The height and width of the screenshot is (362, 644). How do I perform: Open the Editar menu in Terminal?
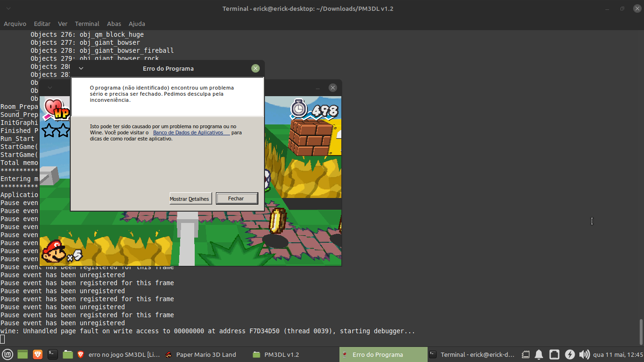(42, 24)
